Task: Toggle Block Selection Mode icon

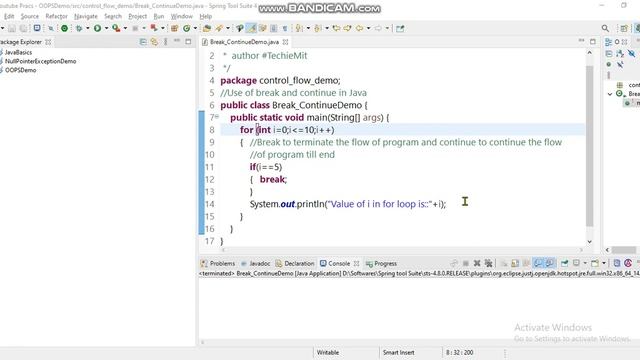Action: pos(273,28)
